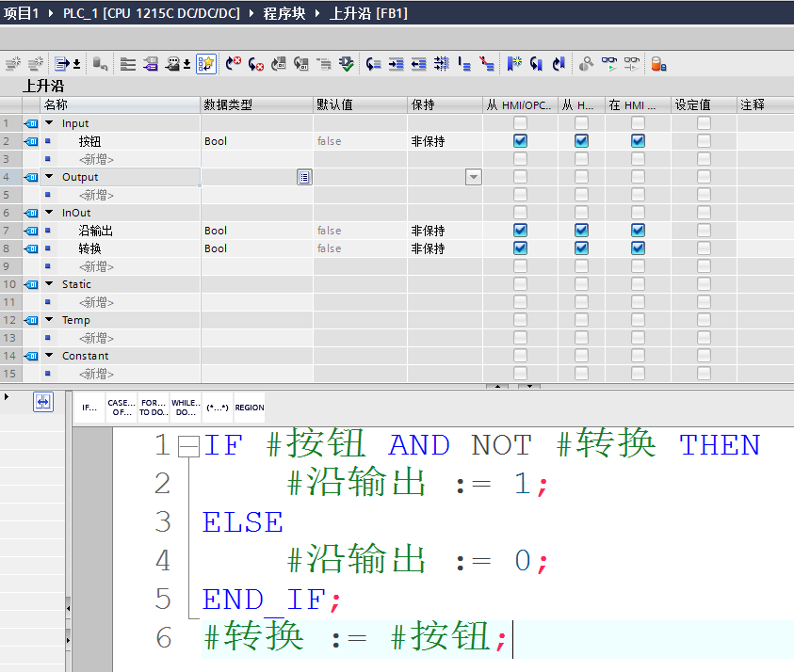794x672 pixels.
Task: Click the remove comment icon
Action: [x=486, y=64]
